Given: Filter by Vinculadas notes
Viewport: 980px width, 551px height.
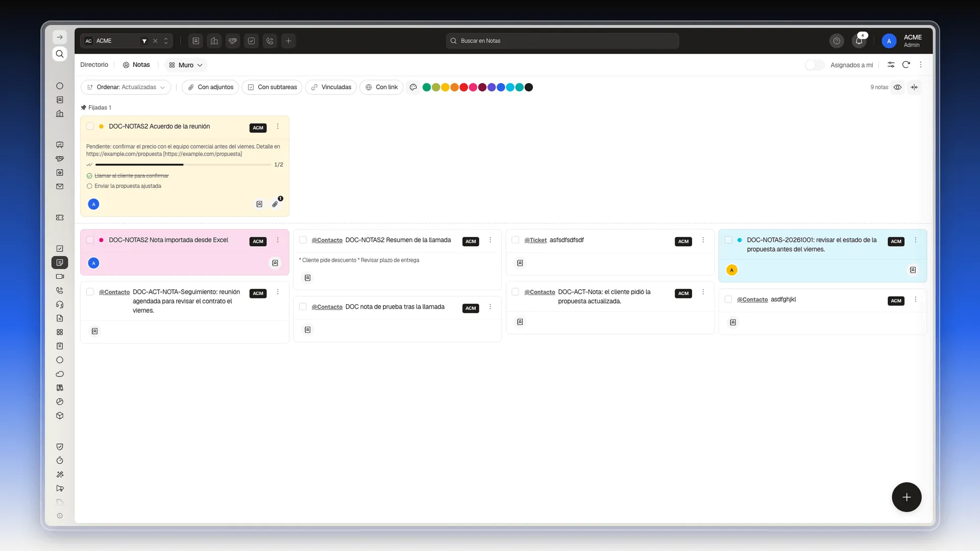Looking at the screenshot, I should [x=331, y=87].
